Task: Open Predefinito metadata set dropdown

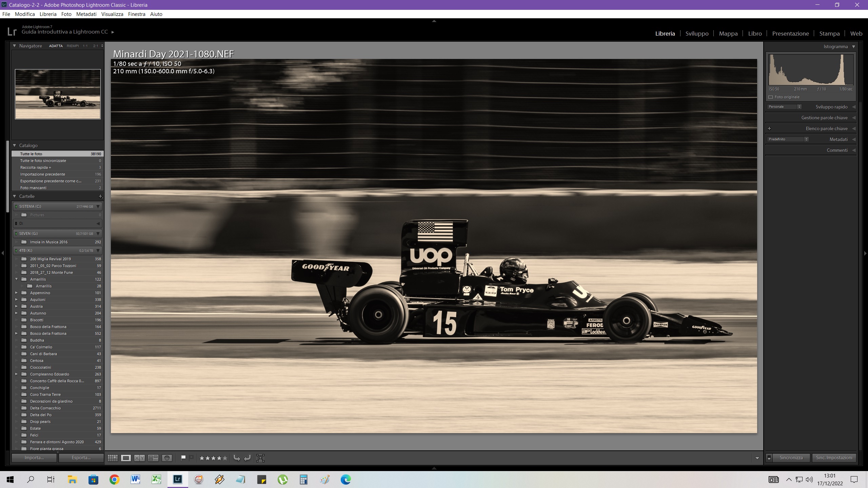Action: [x=788, y=139]
